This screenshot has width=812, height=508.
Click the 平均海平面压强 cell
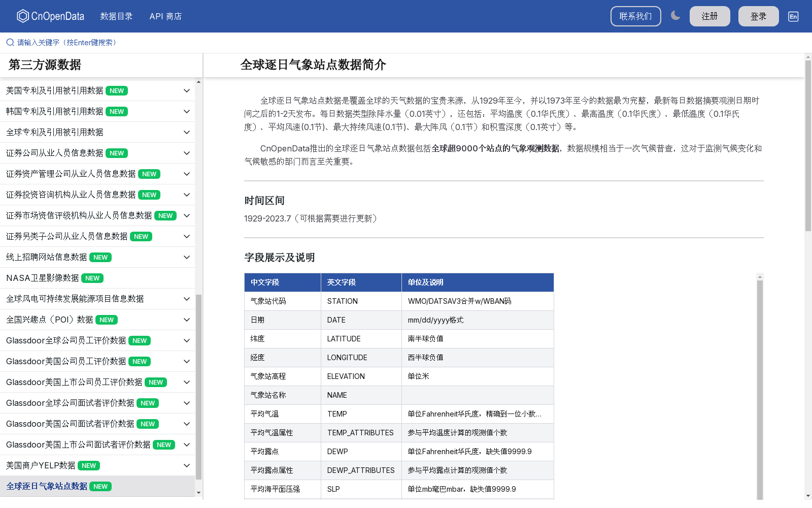pyautogui.click(x=283, y=489)
